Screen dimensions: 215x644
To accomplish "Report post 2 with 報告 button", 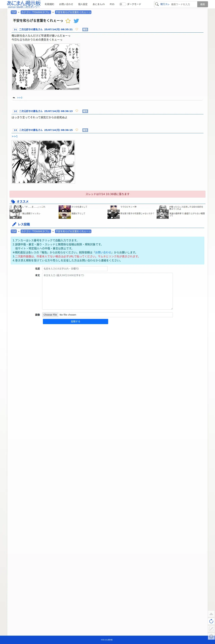I will [x=85, y=111].
